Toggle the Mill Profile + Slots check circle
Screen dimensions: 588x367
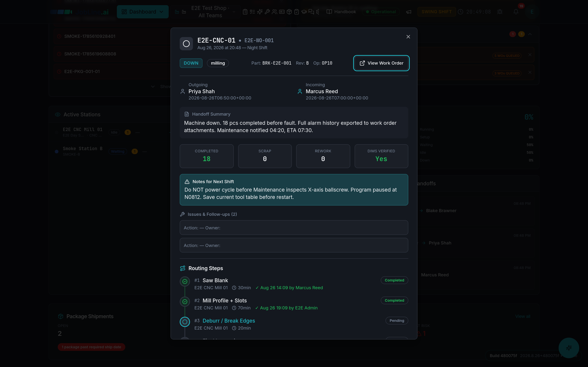[x=185, y=302]
